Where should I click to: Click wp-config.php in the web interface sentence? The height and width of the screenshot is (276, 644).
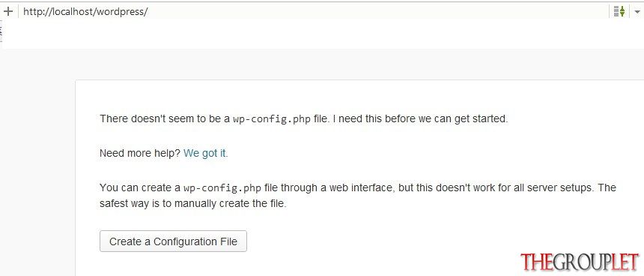(x=222, y=188)
